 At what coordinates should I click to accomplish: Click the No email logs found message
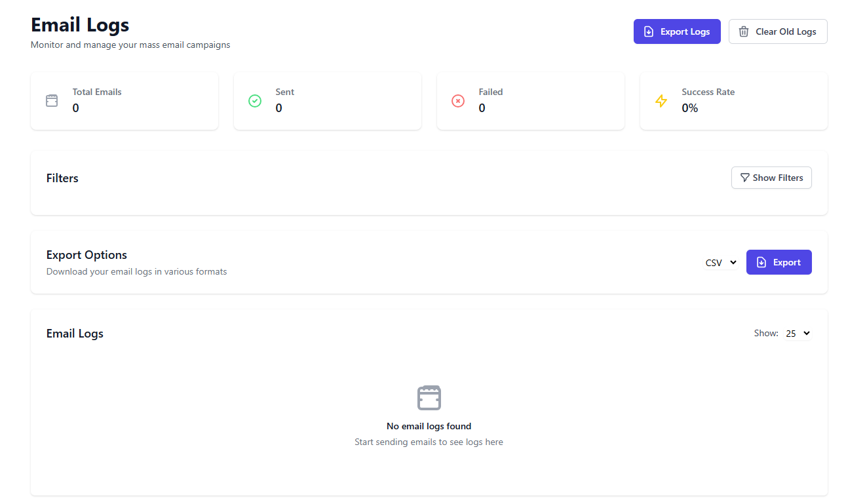pyautogui.click(x=429, y=426)
